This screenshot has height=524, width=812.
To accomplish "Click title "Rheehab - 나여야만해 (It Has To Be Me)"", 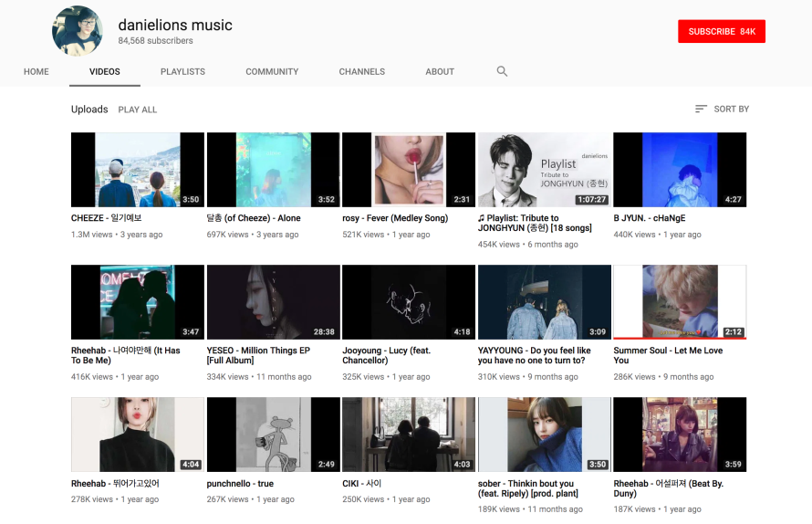I will pos(126,355).
